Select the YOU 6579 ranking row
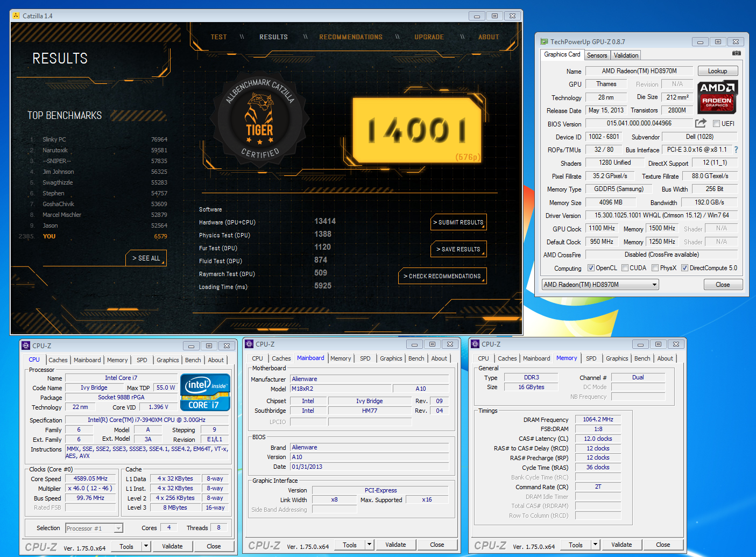Screen dimensions: 756x557 click(94, 236)
